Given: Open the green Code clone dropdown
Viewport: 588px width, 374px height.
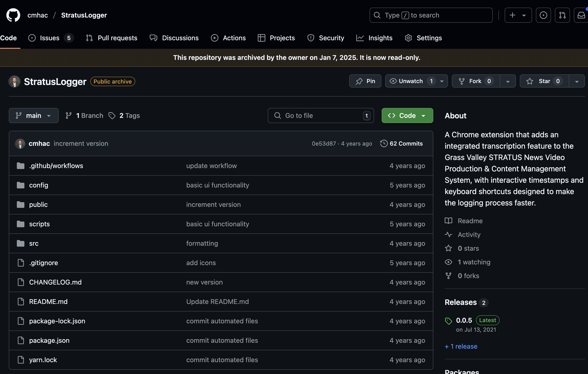Looking at the screenshot, I should (407, 116).
